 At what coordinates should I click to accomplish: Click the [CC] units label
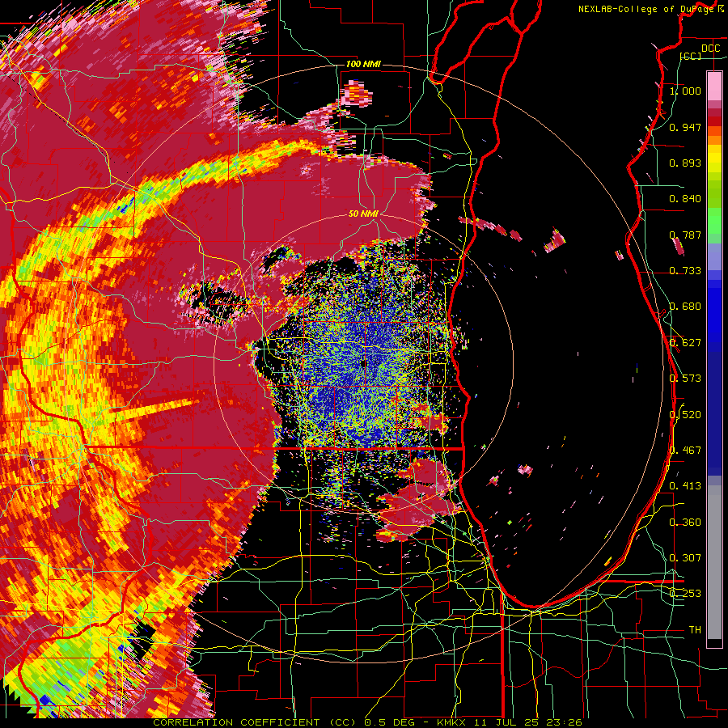pyautogui.click(x=691, y=56)
